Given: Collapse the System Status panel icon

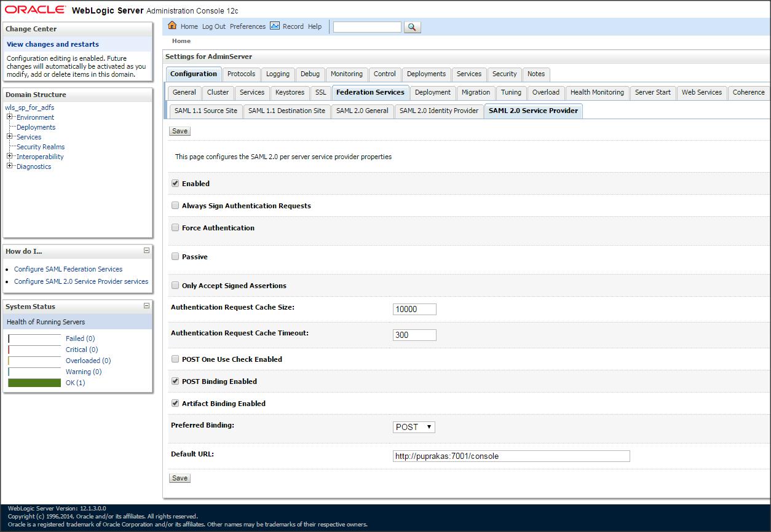Looking at the screenshot, I should tap(146, 306).
